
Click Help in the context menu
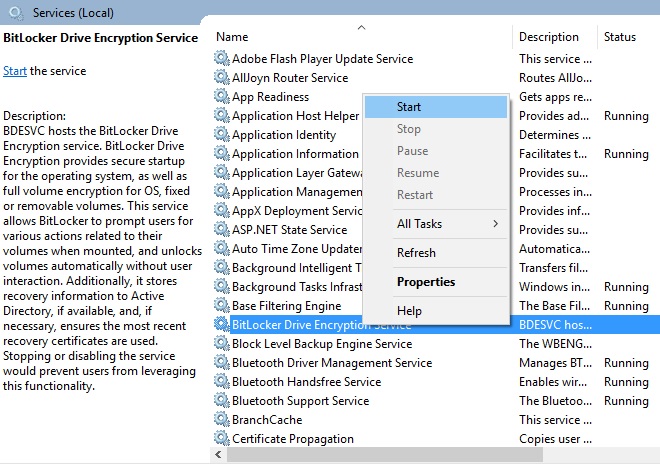(x=409, y=311)
